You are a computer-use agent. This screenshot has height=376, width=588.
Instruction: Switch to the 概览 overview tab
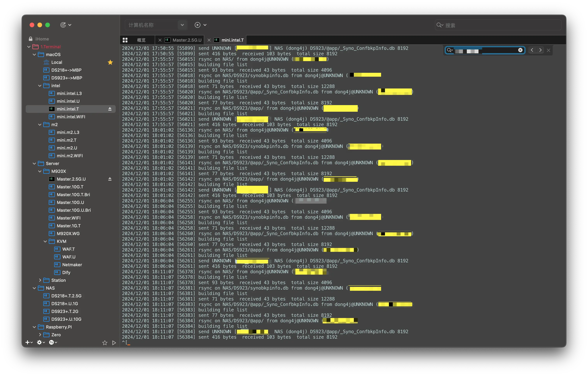pyautogui.click(x=141, y=40)
